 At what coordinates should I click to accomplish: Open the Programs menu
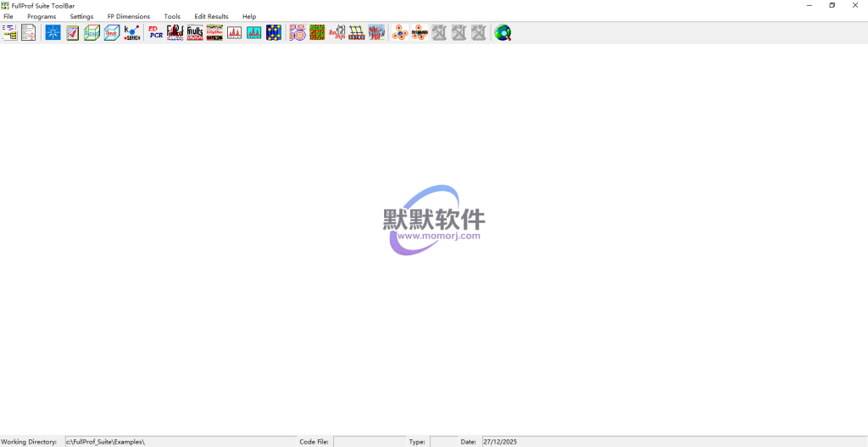pos(42,16)
